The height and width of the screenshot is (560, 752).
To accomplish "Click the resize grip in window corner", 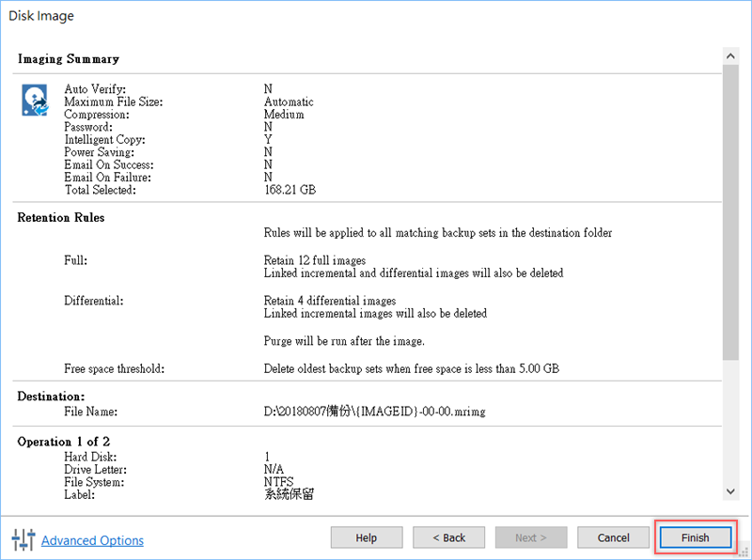I will (x=744, y=552).
